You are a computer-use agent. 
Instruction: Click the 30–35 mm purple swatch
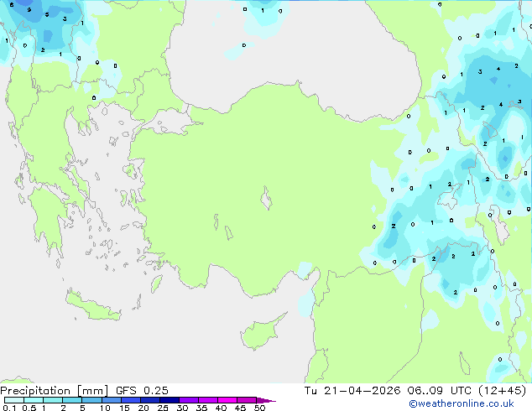pyautogui.click(x=188, y=400)
